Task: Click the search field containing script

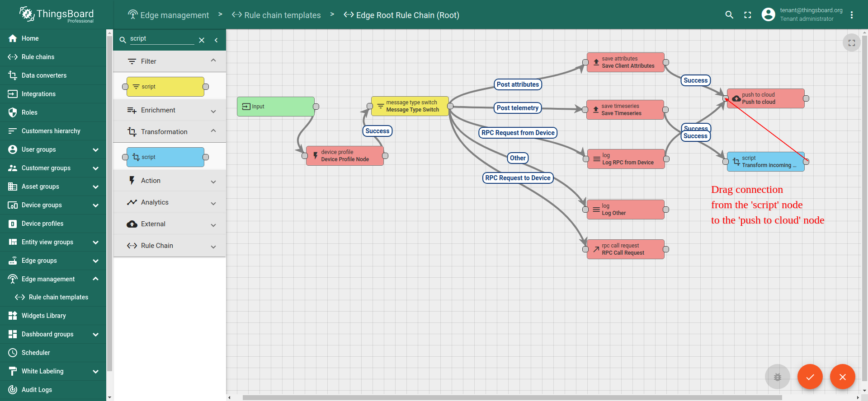Action: (162, 39)
